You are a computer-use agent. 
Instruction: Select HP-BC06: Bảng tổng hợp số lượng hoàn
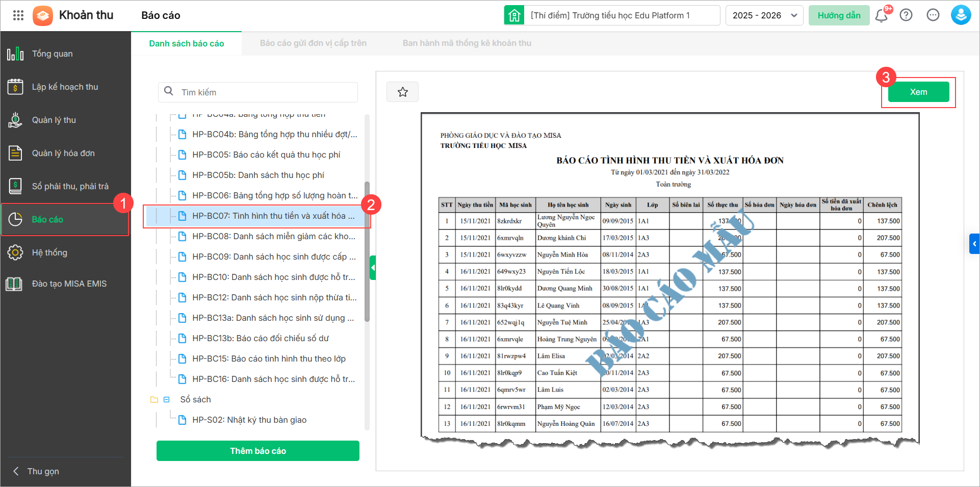coord(275,195)
